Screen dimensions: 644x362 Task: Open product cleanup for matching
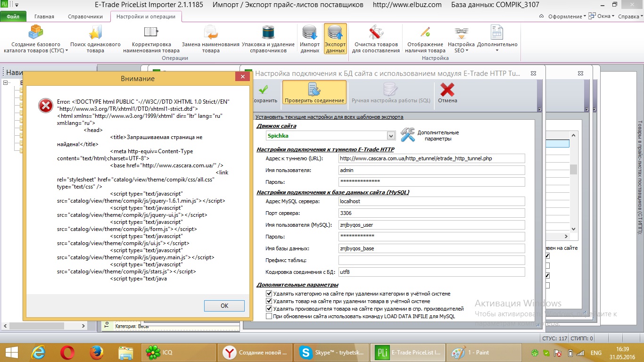coord(376,39)
